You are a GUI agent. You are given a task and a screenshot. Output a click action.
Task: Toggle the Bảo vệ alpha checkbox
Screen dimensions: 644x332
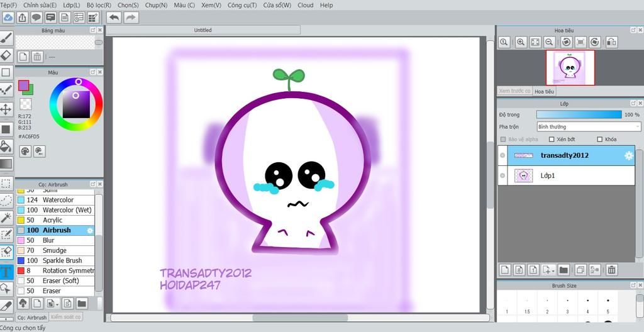pyautogui.click(x=503, y=140)
